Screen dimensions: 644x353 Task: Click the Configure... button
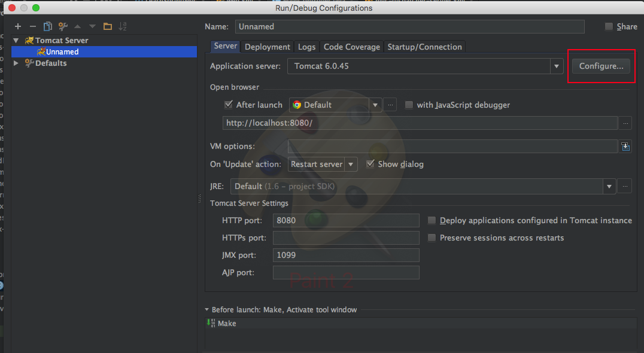pyautogui.click(x=601, y=66)
